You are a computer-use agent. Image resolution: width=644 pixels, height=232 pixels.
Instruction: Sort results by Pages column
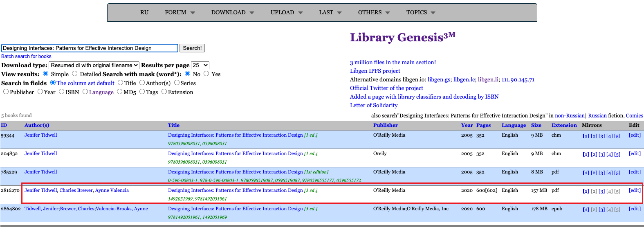(x=483, y=125)
